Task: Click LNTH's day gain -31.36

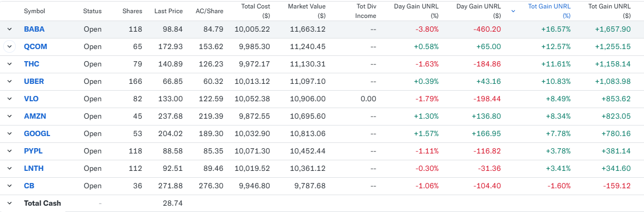Action: [490, 169]
